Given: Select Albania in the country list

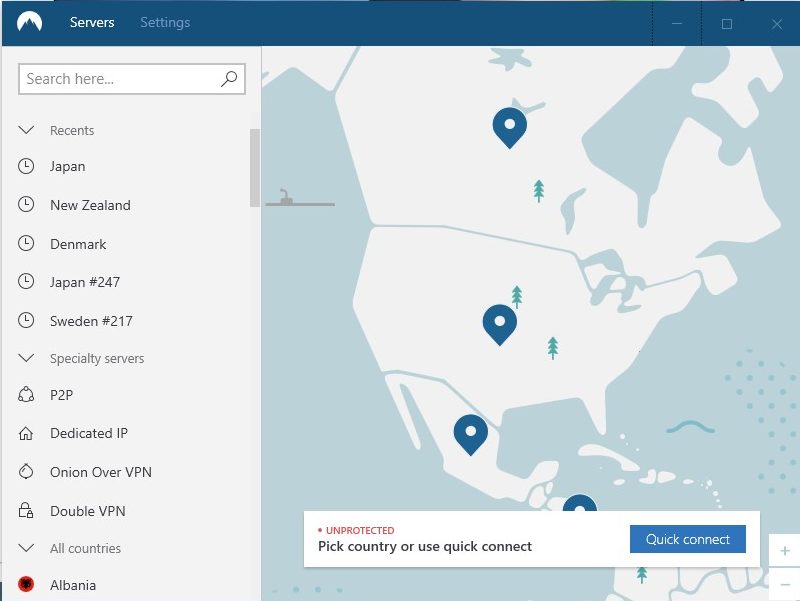Looking at the screenshot, I should click(73, 585).
